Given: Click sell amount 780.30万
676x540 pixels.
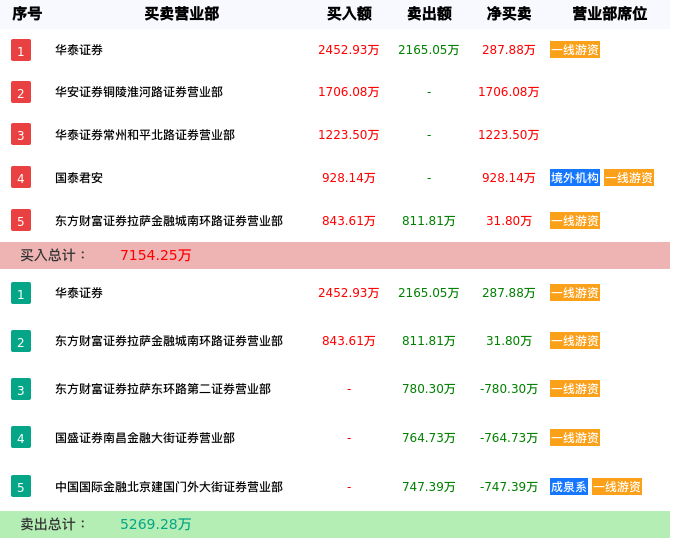Looking at the screenshot, I should 429,389.
